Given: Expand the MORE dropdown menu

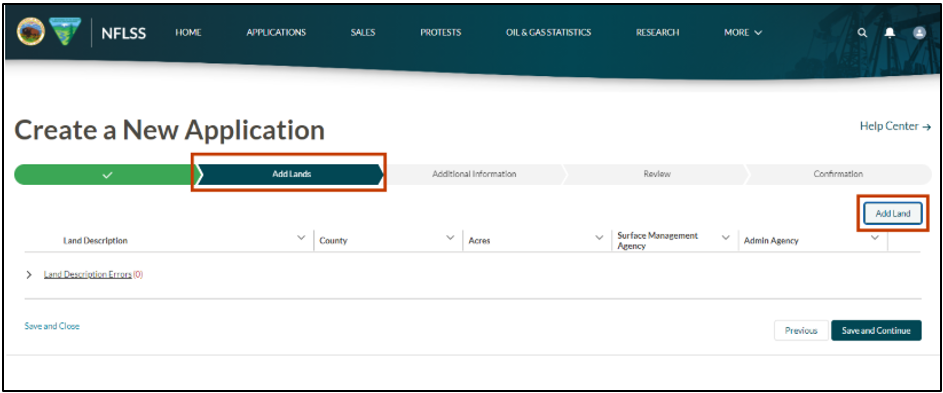Looking at the screenshot, I should pos(743,32).
